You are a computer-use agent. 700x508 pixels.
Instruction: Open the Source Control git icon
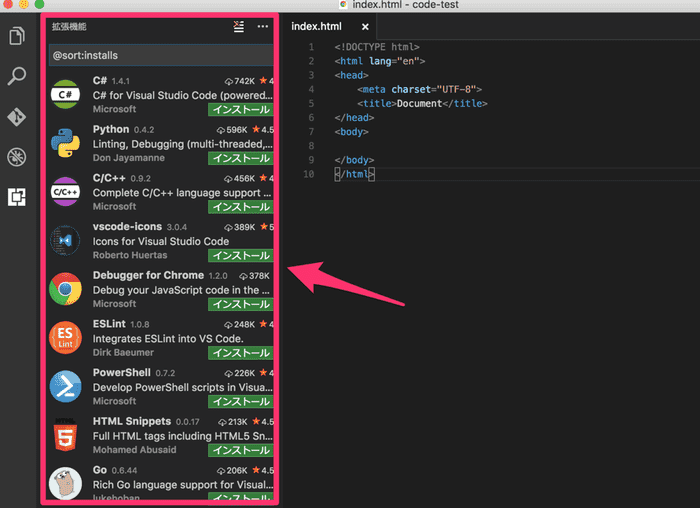[16, 116]
